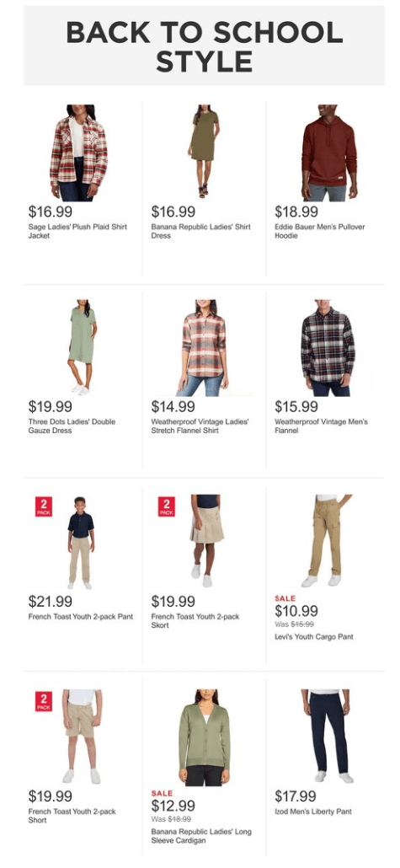Click the 2 Pack badge on Youth Skort
400x868 pixels.
click(167, 506)
